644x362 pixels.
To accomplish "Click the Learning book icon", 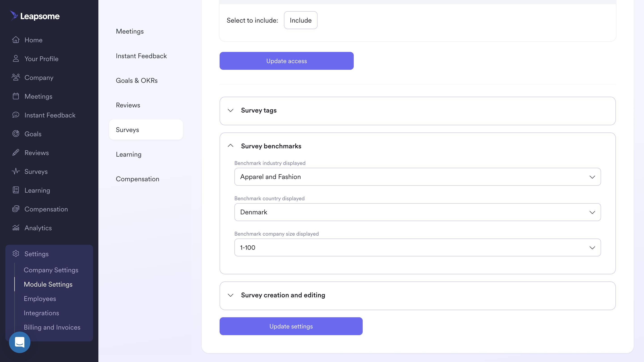I will pyautogui.click(x=16, y=190).
